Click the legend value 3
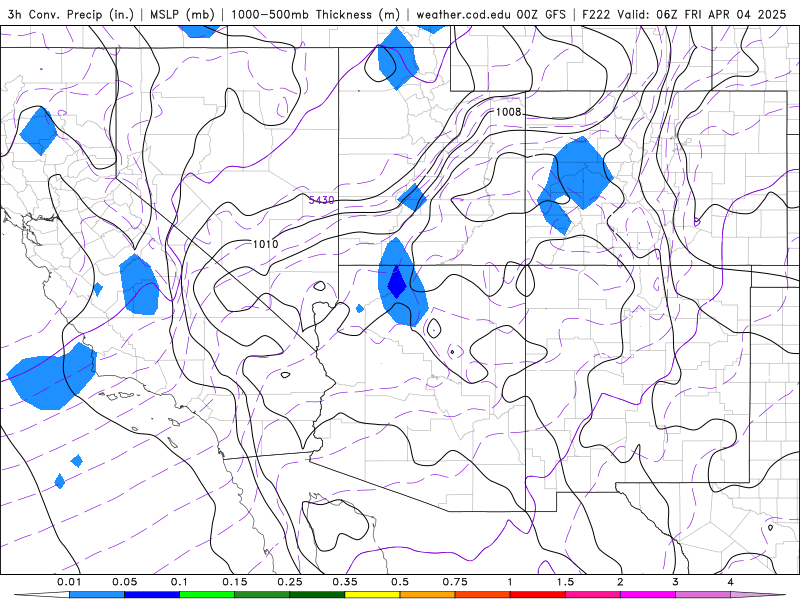Image resolution: width=800 pixels, height=600 pixels. [676, 582]
